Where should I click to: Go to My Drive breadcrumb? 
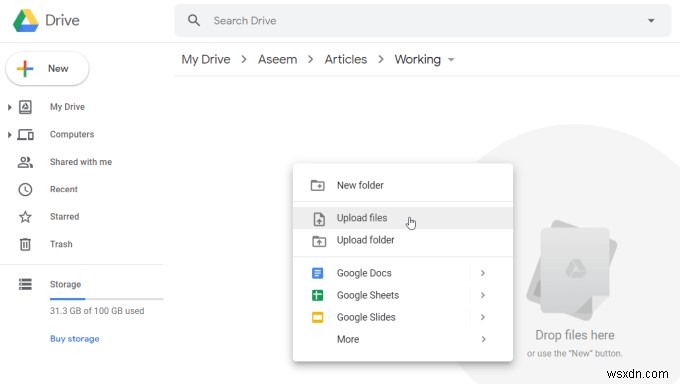coord(206,59)
